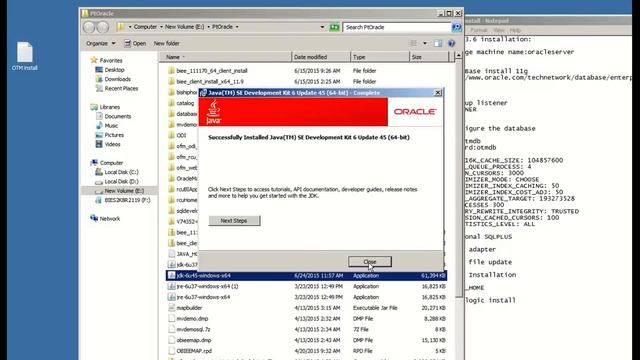Open View menu in Notepad
Image resolution: width=640 pixels, height=360 pixels.
coord(499,30)
